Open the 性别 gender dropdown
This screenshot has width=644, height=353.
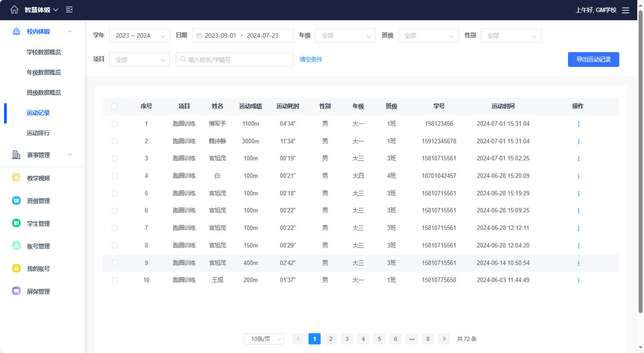point(511,35)
